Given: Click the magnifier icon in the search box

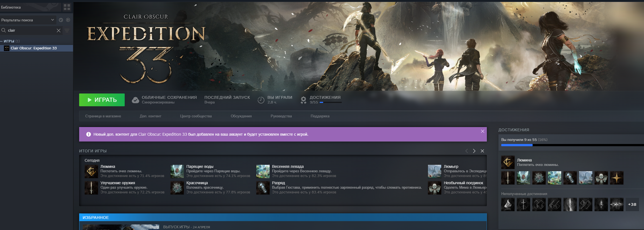Looking at the screenshot, I should coord(4,30).
